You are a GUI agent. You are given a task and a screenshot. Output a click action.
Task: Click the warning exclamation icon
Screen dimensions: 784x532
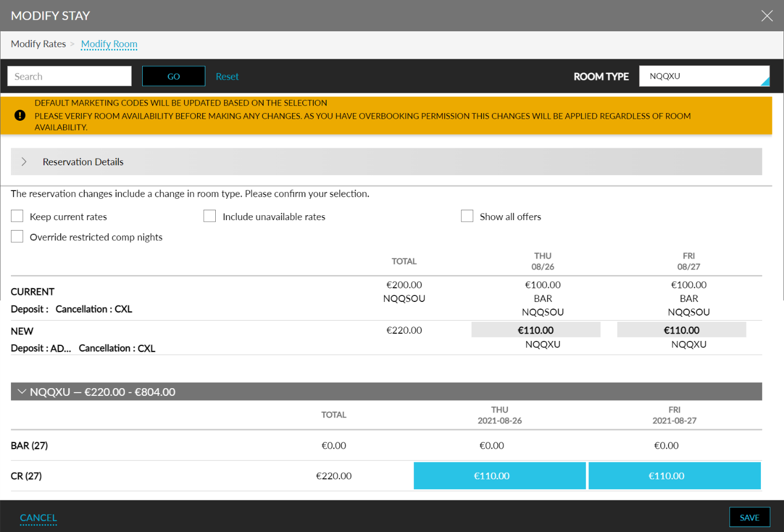[20, 115]
